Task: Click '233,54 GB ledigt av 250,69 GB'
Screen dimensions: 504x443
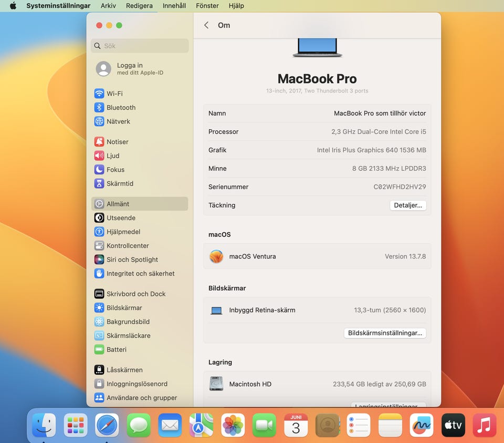Action: pos(379,384)
